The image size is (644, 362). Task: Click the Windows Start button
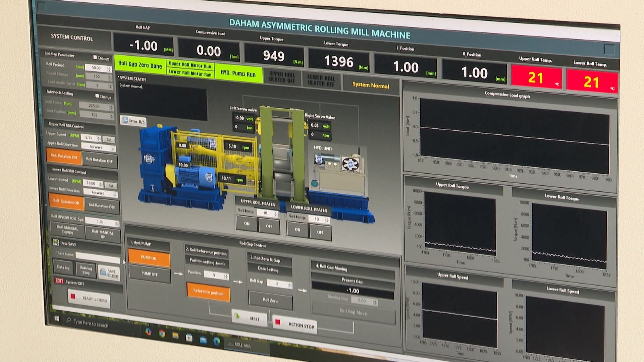coord(57,318)
